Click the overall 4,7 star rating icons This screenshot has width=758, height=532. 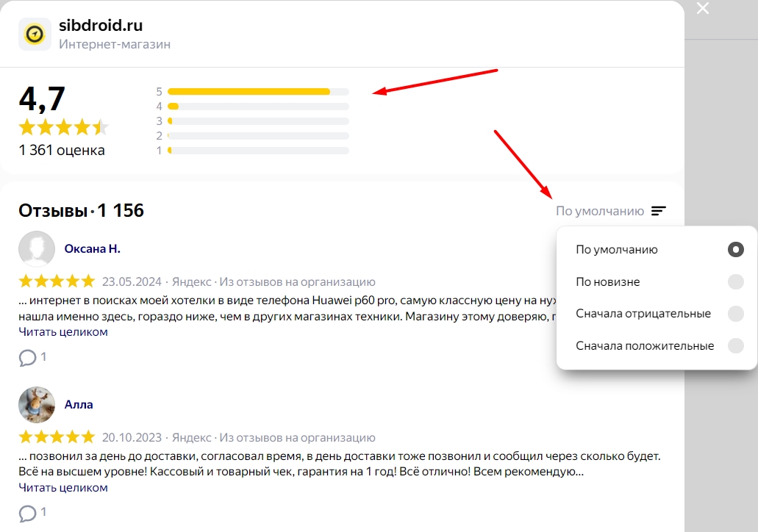click(63, 127)
